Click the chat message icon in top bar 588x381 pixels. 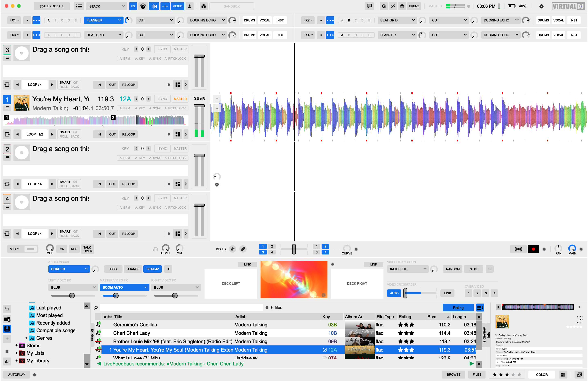coord(369,6)
